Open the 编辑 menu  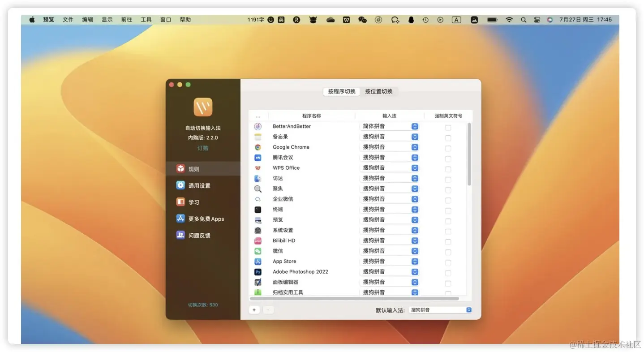(88, 20)
